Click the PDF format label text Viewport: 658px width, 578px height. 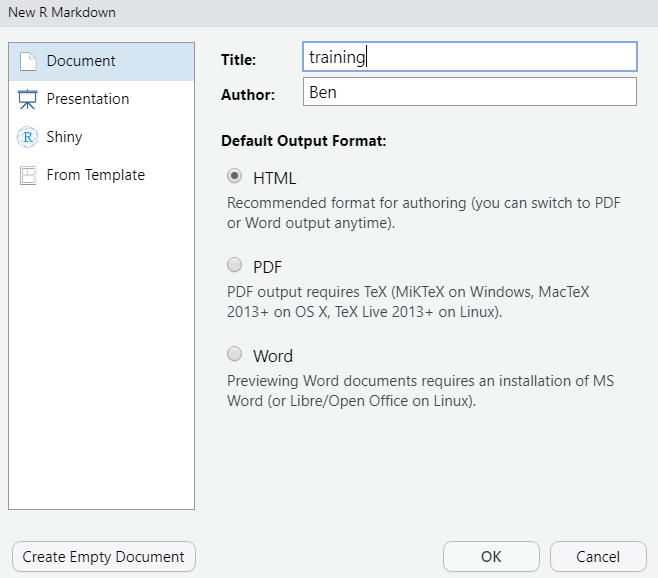267,267
